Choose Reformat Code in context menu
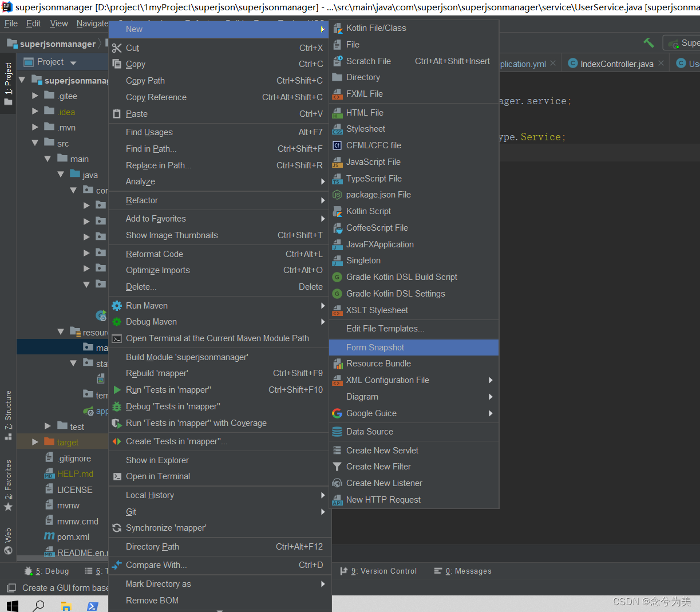Image resolution: width=700 pixels, height=612 pixels. [220, 254]
